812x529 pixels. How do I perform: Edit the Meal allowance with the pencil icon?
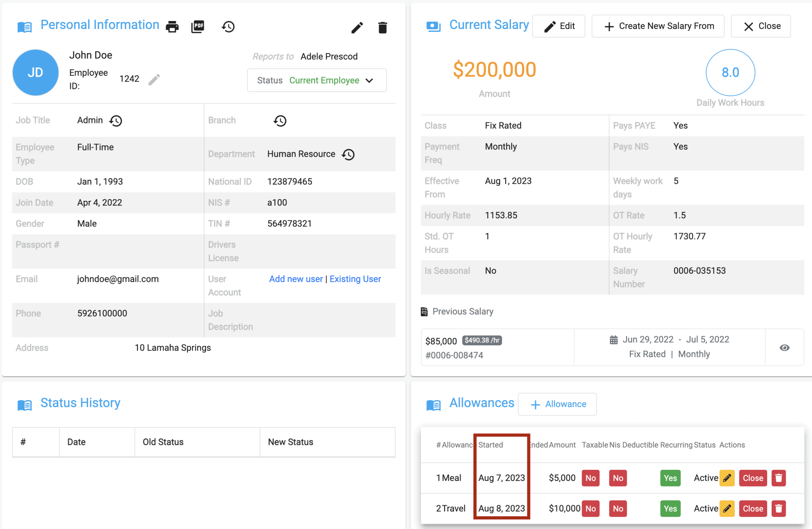tap(727, 478)
